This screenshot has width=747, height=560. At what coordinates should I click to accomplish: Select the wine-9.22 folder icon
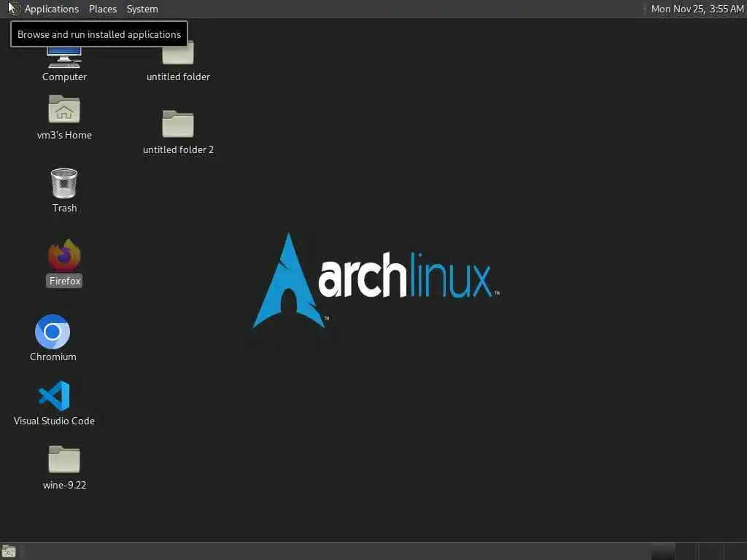tap(64, 459)
